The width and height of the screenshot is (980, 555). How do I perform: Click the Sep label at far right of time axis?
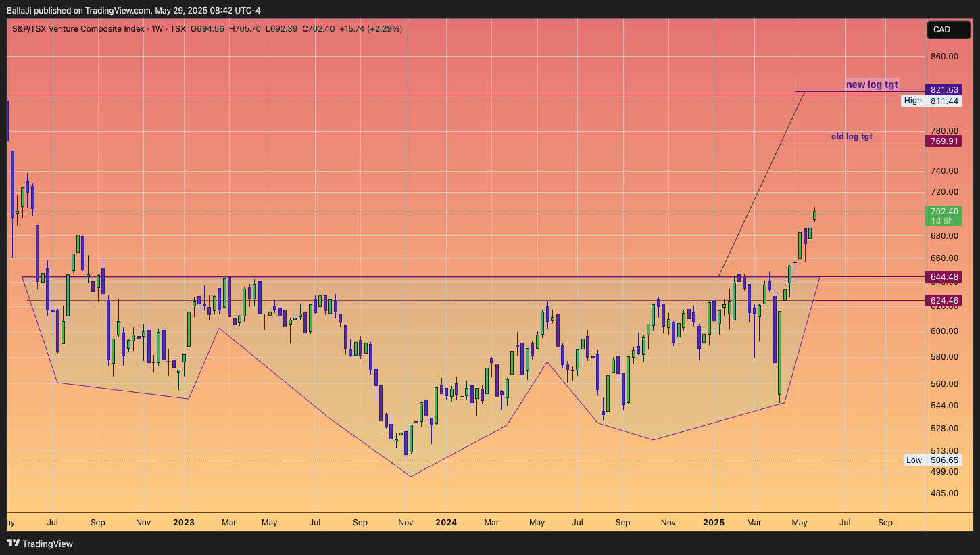tap(885, 523)
